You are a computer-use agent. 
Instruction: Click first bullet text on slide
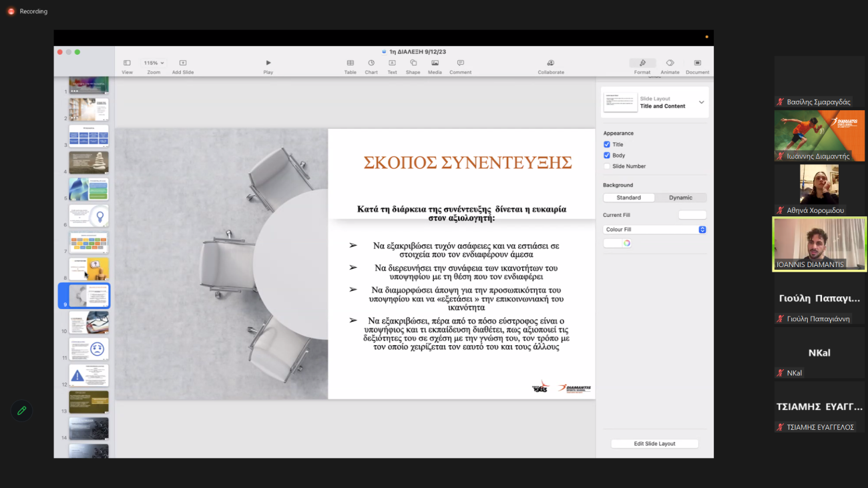[466, 250]
